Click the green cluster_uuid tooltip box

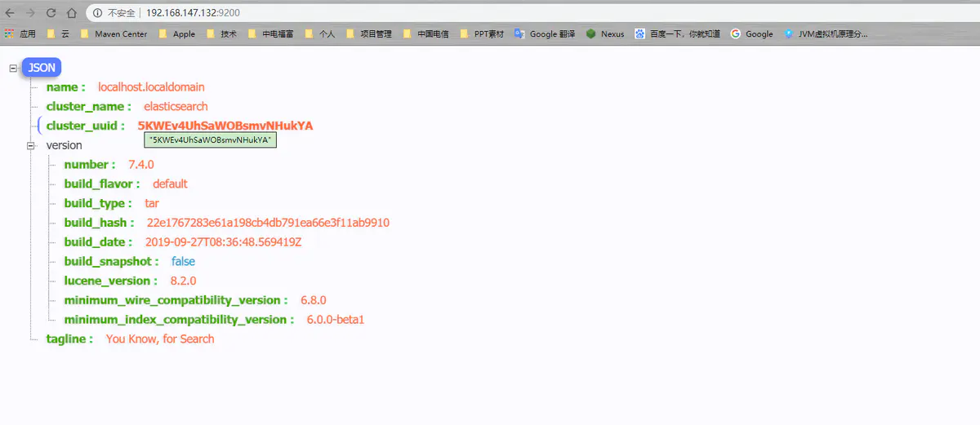211,140
